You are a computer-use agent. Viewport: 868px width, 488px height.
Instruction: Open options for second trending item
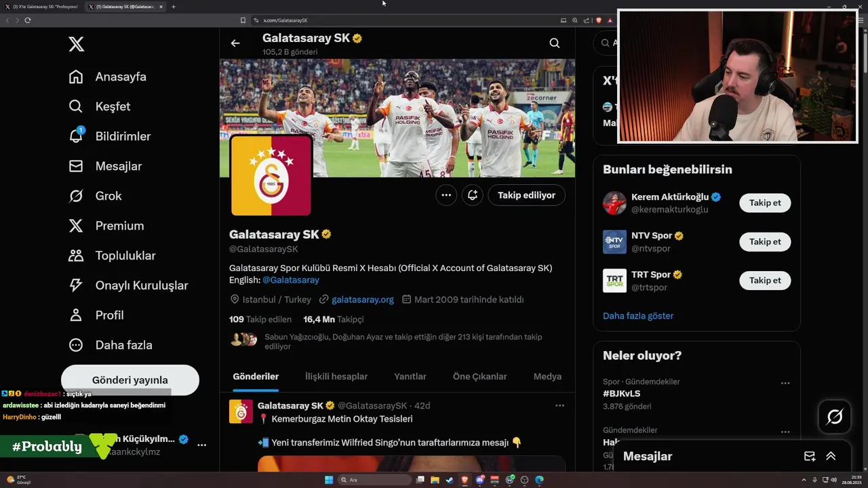785,432
